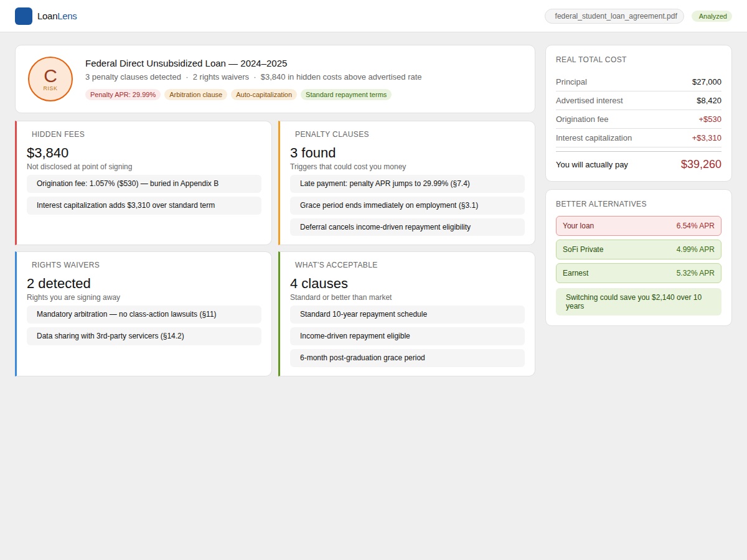Viewport: 747px width, 560px height.
Task: Click the BETTER ALTERNATIVES heading
Action: point(601,203)
